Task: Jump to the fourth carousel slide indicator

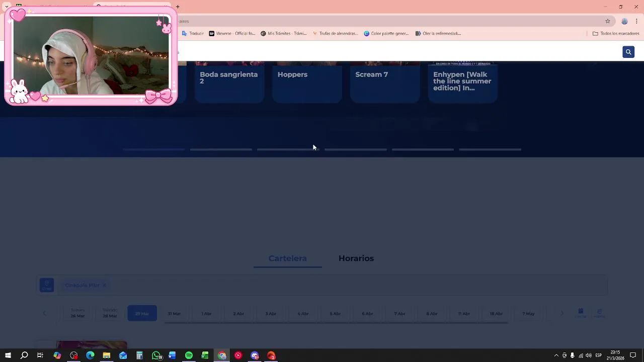Action: 356,149
